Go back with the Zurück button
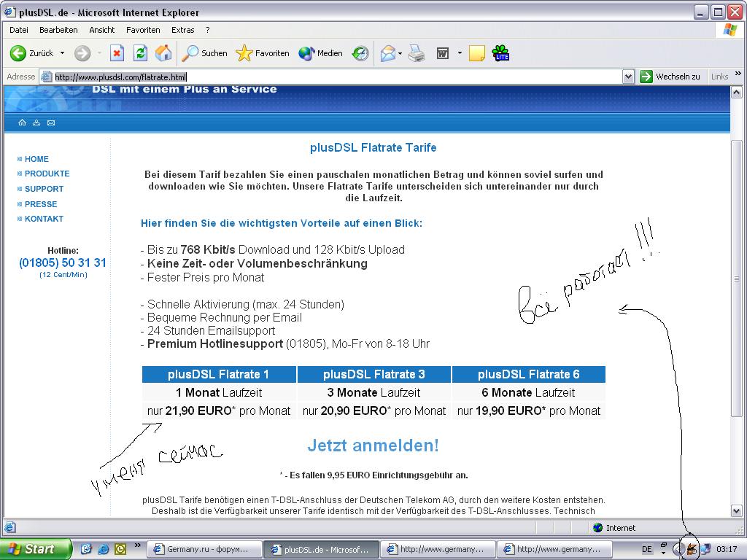Screen dimensions: 747x560 click(x=31, y=53)
